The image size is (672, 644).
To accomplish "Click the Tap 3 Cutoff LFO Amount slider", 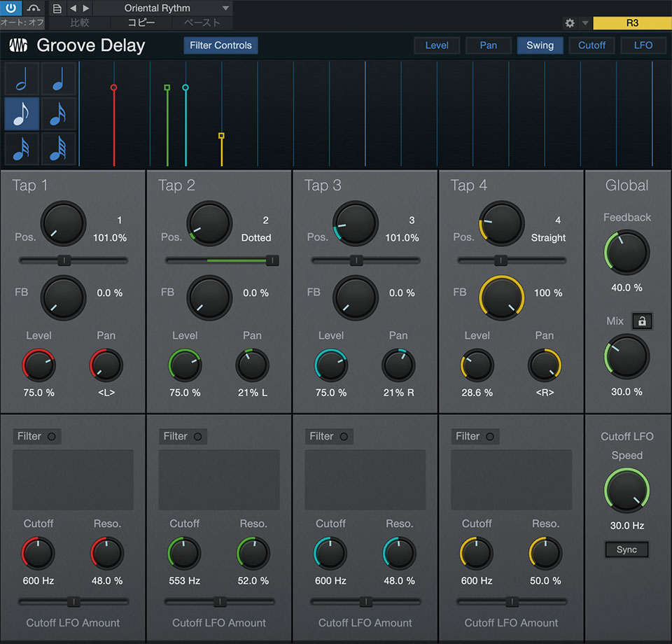I will pyautogui.click(x=365, y=602).
